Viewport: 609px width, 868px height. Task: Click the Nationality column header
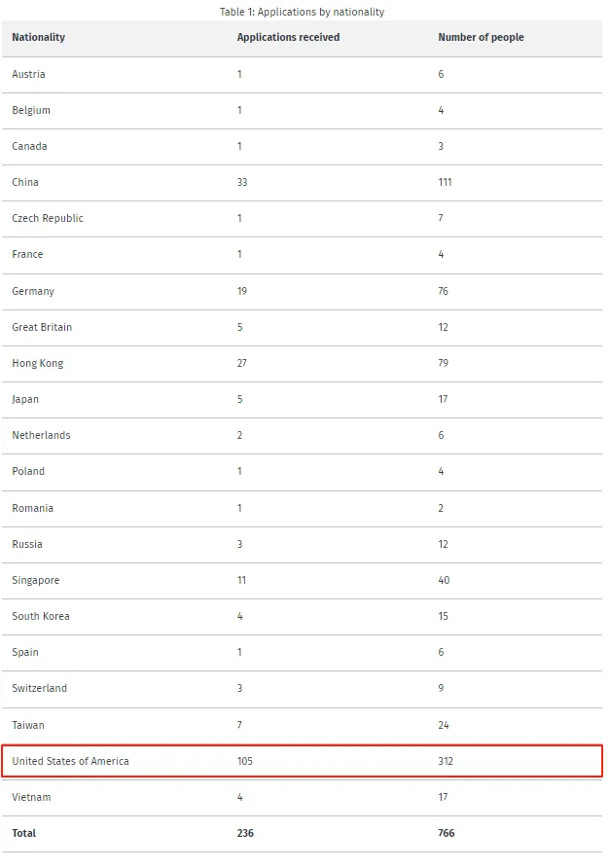(x=39, y=38)
